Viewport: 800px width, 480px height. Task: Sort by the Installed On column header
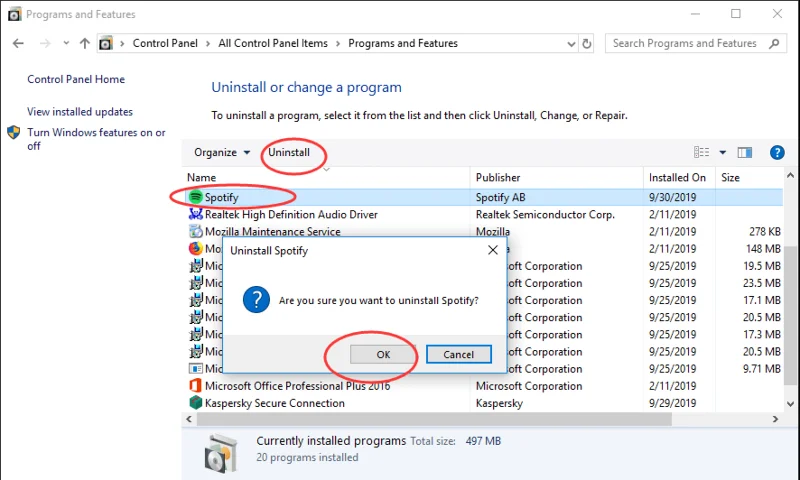pyautogui.click(x=677, y=178)
